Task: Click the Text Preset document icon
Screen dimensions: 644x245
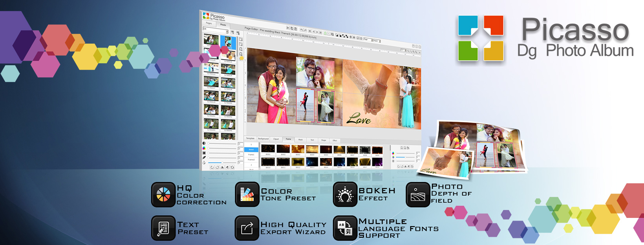Action: tap(163, 228)
